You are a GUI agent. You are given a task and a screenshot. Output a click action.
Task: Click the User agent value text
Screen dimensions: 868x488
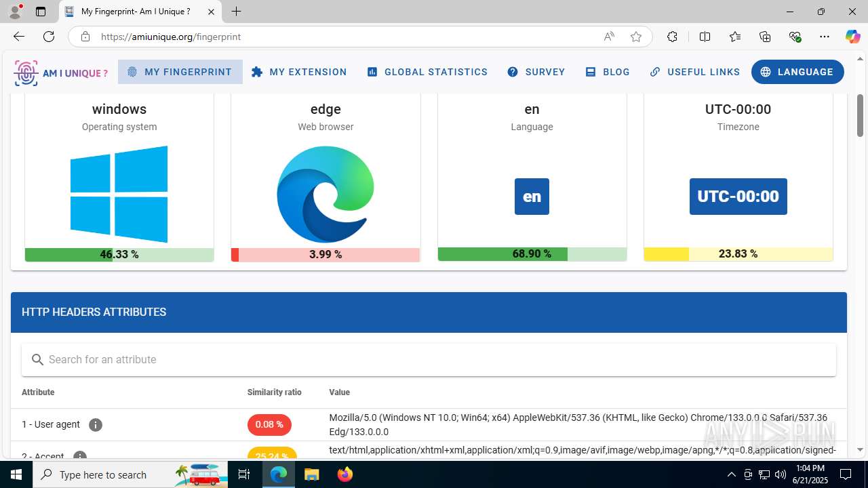[x=578, y=425]
